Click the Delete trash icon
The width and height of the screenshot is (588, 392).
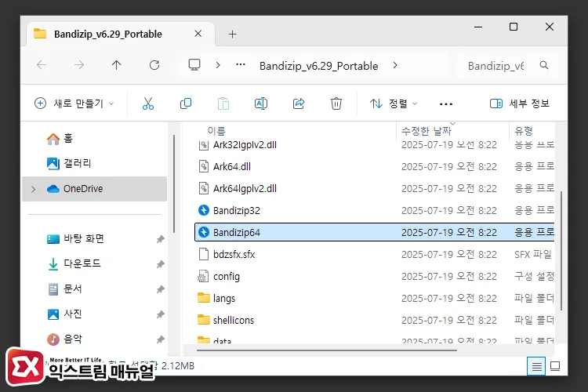tap(336, 103)
